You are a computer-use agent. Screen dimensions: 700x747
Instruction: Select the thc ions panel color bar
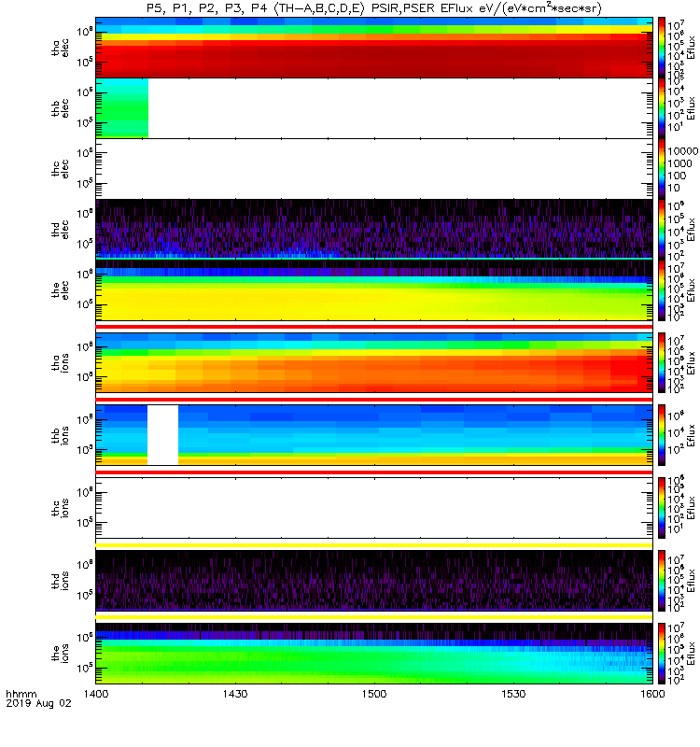click(x=662, y=508)
